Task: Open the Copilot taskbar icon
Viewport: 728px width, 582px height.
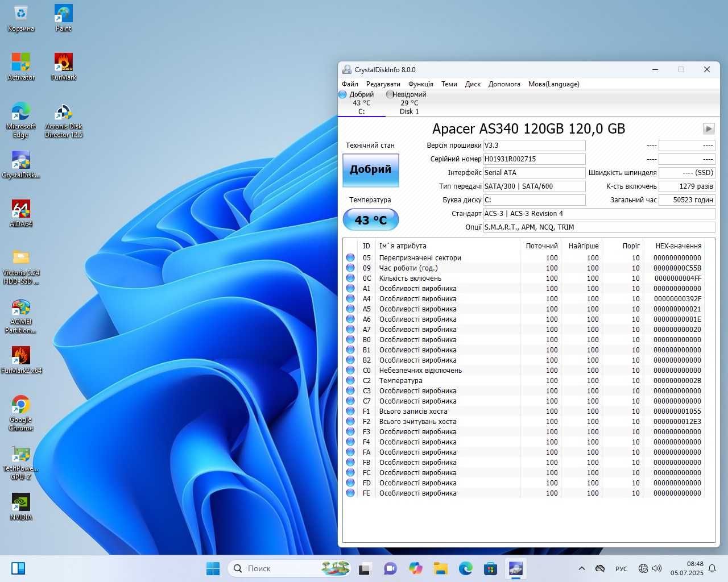Action: point(415,568)
